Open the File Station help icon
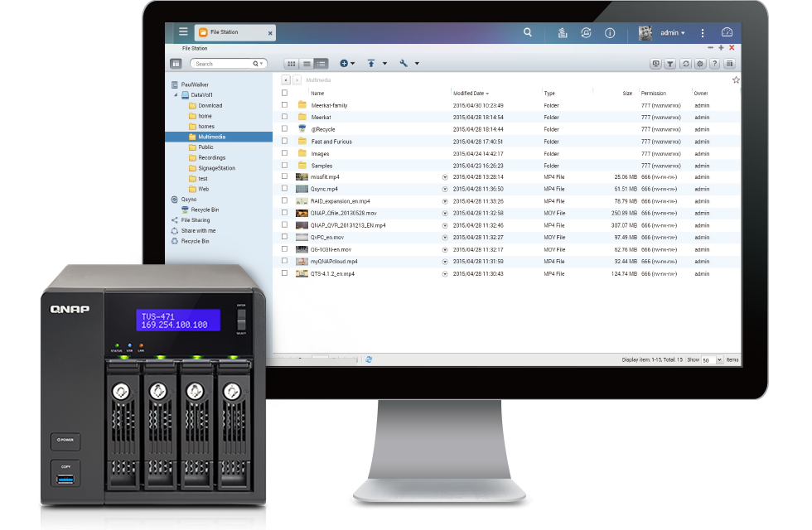The width and height of the screenshot is (812, 530). [714, 64]
